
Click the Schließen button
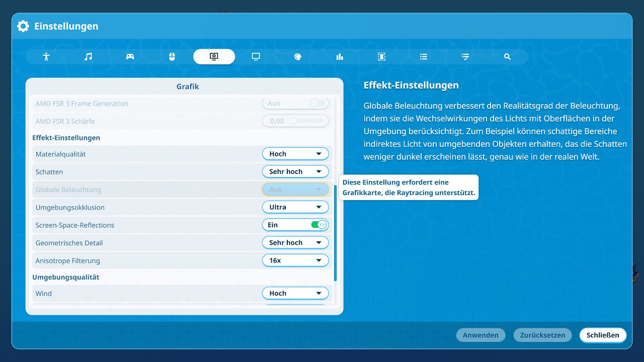[603, 335]
